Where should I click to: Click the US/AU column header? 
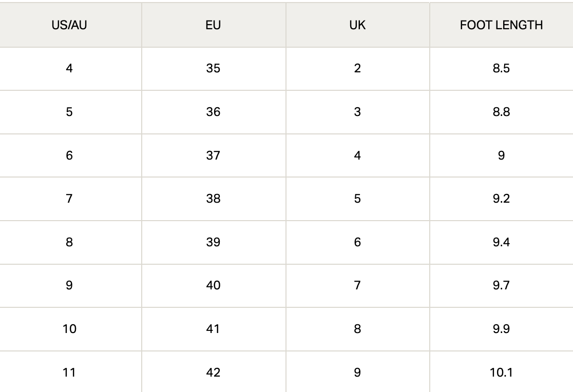pos(69,25)
